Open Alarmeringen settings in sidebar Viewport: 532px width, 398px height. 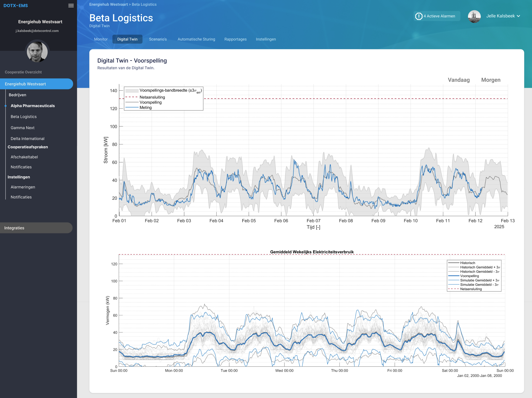23,187
